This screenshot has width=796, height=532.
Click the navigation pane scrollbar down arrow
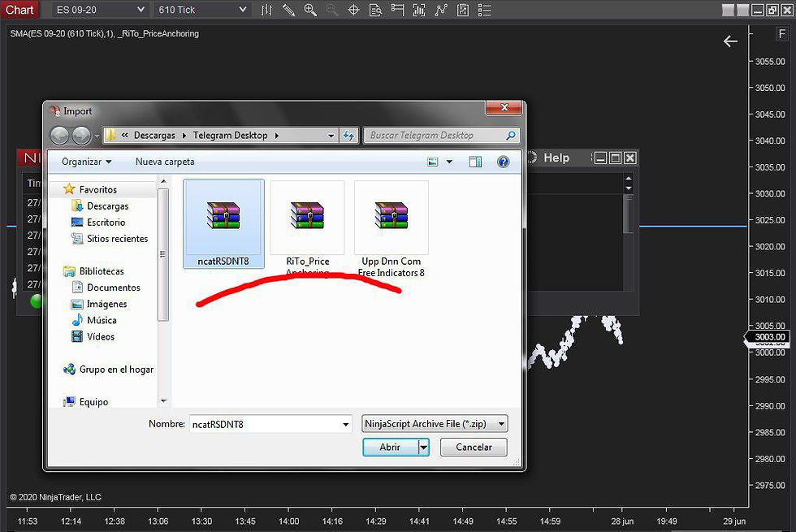pos(163,401)
